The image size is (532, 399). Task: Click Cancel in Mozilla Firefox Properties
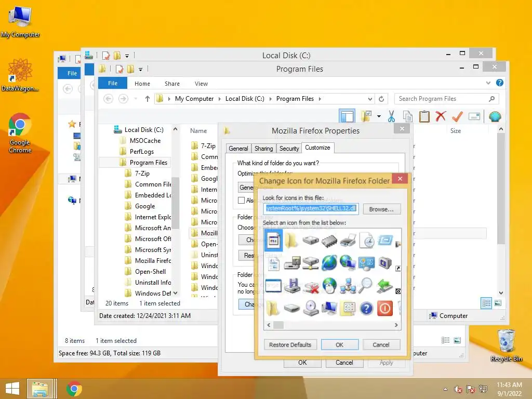(344, 363)
